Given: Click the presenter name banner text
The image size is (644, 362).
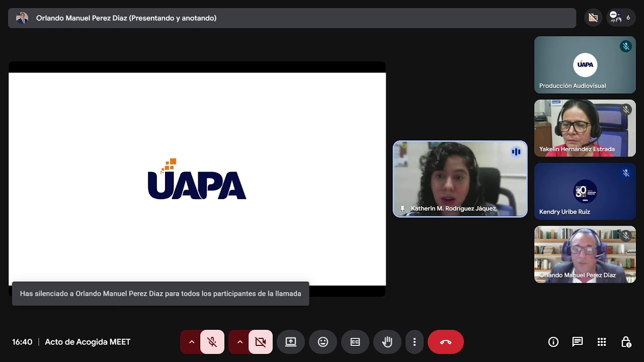Looking at the screenshot, I should (x=126, y=18).
